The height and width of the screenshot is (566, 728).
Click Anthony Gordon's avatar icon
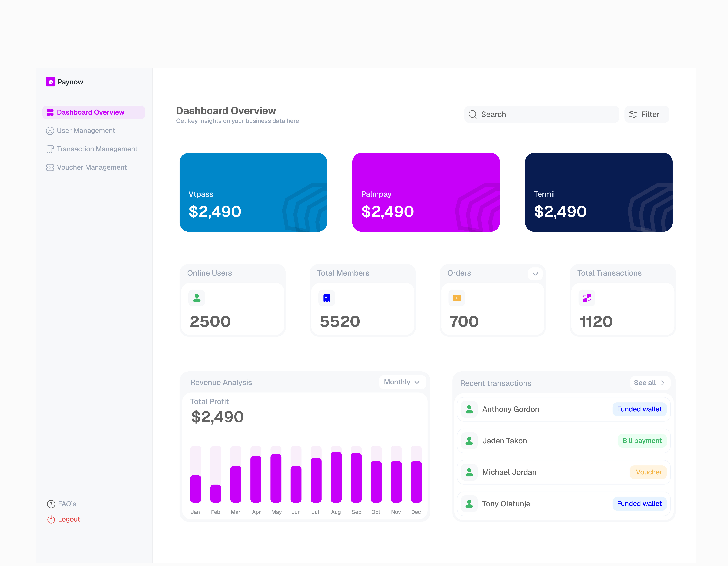click(x=469, y=409)
